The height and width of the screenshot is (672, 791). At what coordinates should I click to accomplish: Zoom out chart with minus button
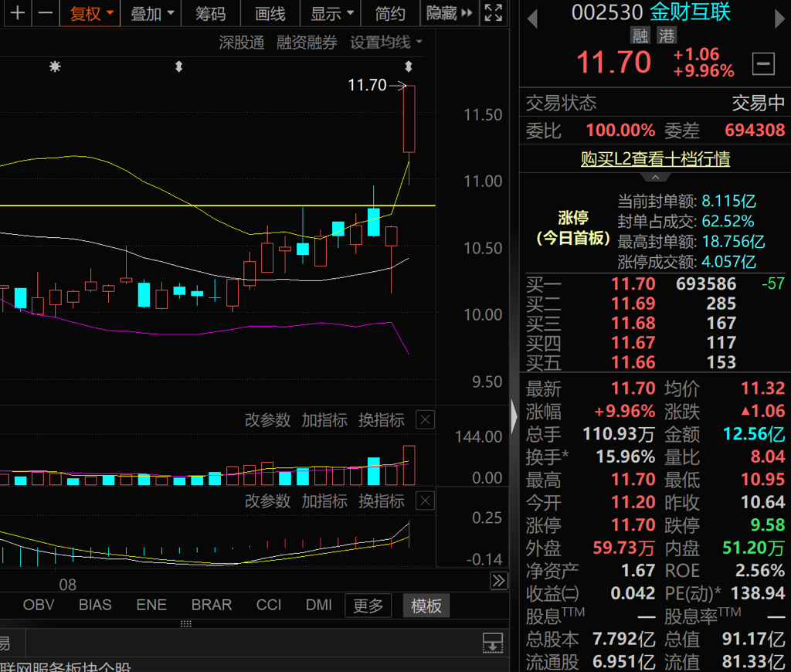tap(46, 12)
